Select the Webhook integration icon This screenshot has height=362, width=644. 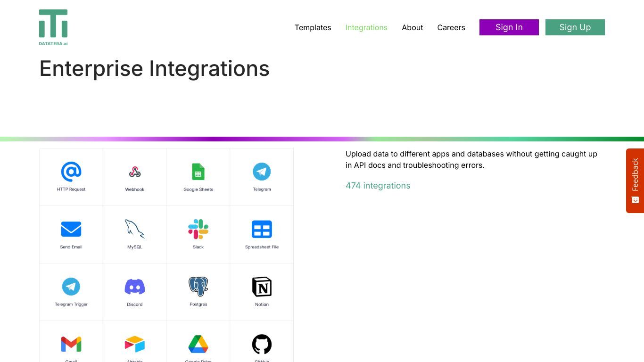coord(135,172)
